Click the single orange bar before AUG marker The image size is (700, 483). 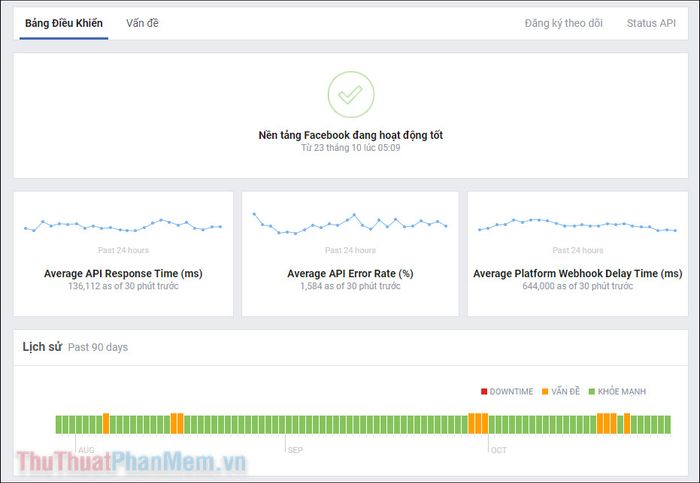point(106,424)
